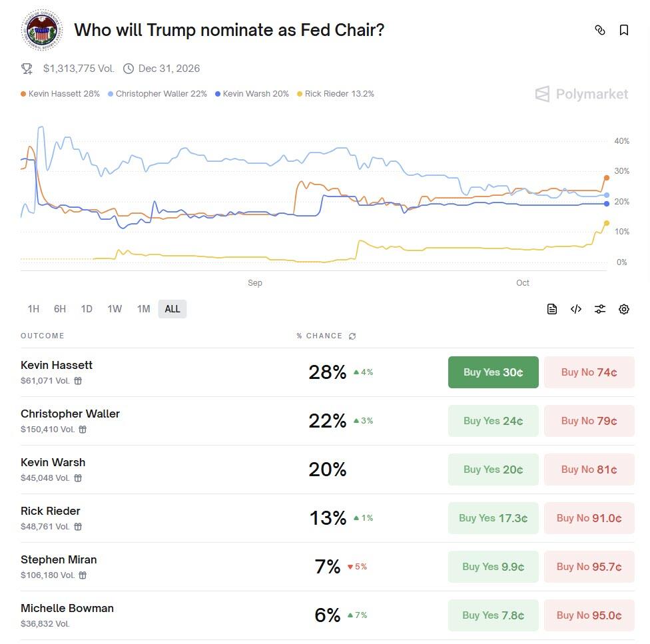Open the chart filter sliders icon
The height and width of the screenshot is (644, 650).
[x=600, y=309]
